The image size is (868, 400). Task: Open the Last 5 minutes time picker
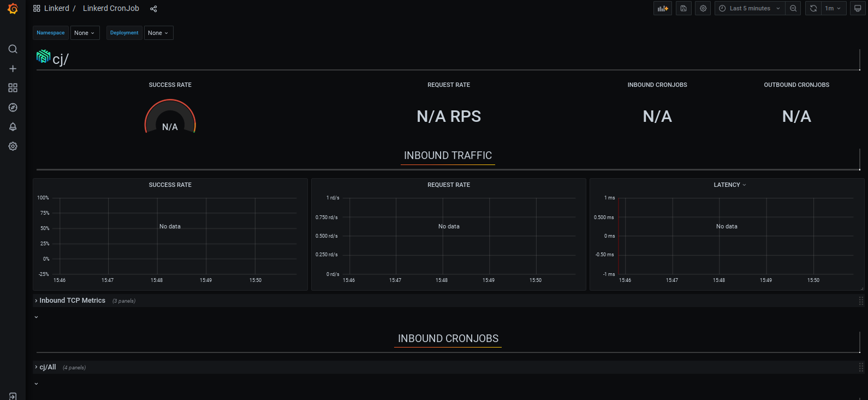tap(750, 8)
